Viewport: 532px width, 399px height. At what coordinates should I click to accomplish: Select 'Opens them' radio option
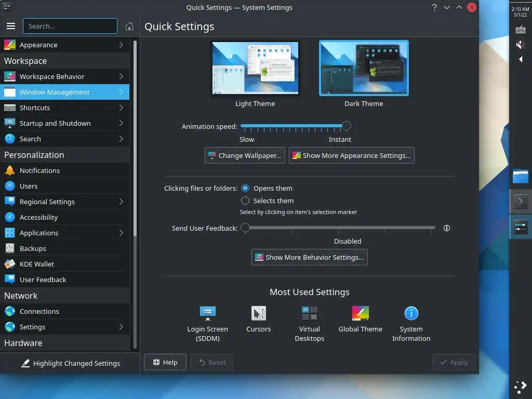245,188
